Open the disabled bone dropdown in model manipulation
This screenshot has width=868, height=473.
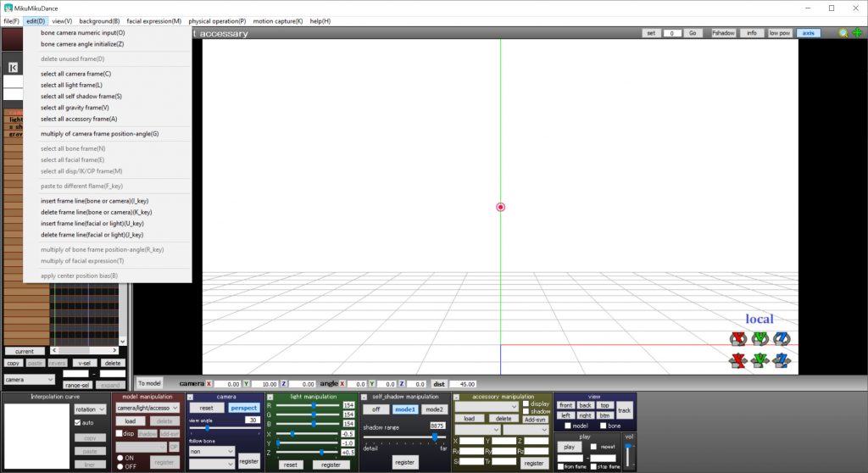[x=142, y=447]
